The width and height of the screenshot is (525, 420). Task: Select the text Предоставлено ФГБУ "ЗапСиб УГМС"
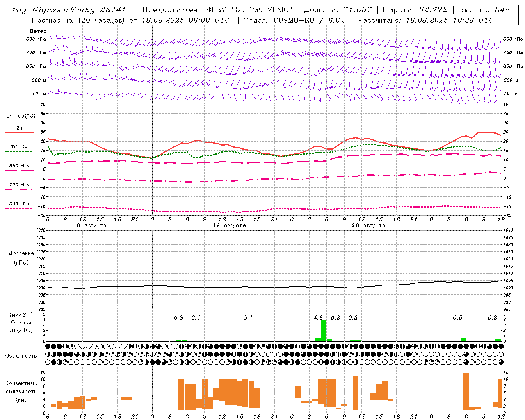[x=217, y=10]
